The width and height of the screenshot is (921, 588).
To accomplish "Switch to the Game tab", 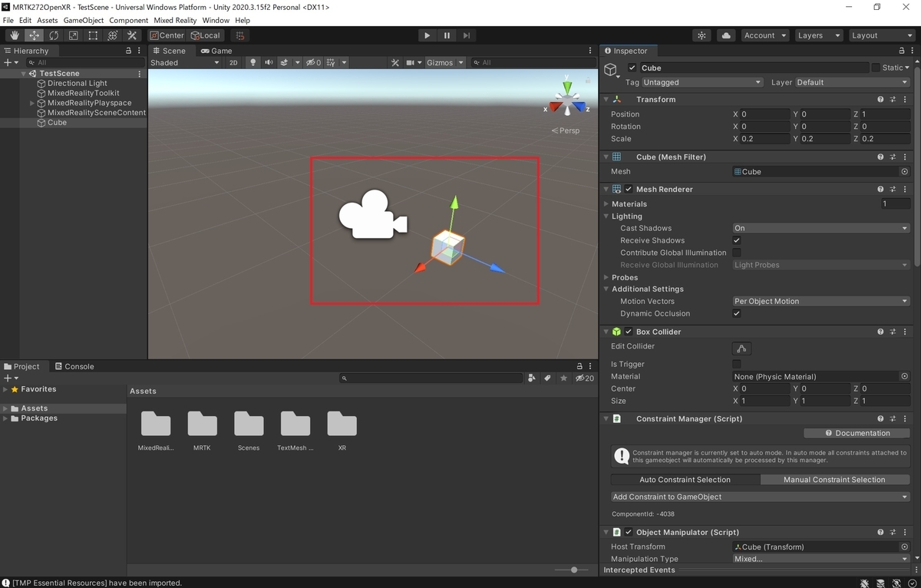I will click(x=216, y=51).
